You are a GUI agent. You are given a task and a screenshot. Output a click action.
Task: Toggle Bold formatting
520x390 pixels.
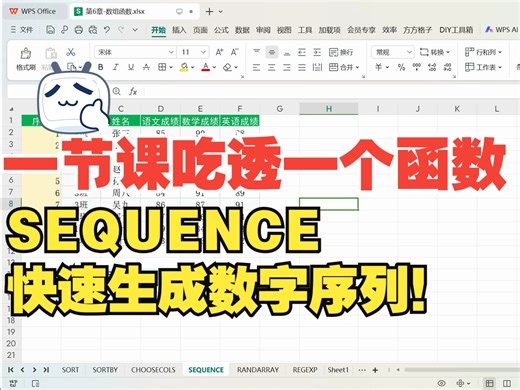pos(101,67)
